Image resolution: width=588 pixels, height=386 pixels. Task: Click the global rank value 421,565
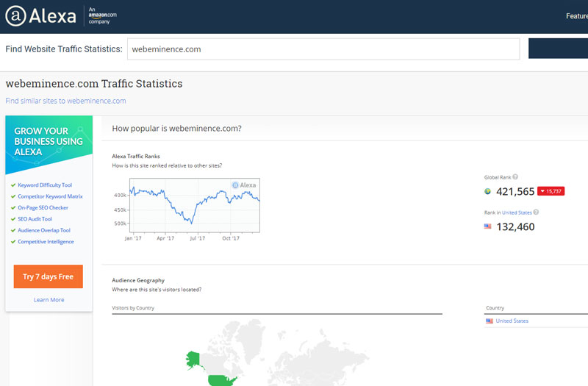coord(515,191)
